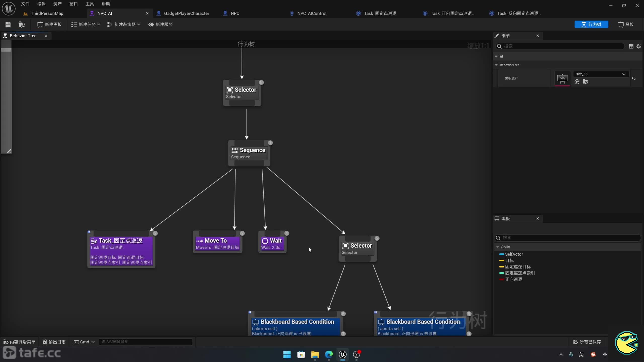Open the Edit (编辑) menu
The image size is (644, 362).
41,4
